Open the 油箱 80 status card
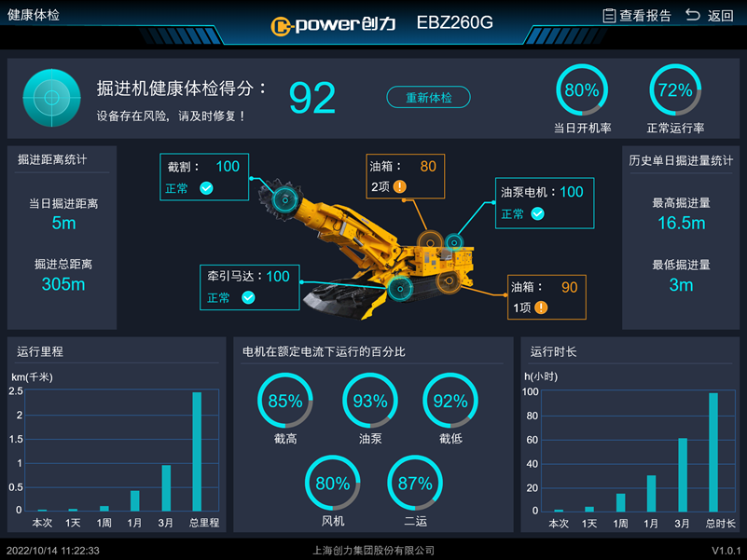Viewport: 747px width, 560px height. [x=405, y=176]
